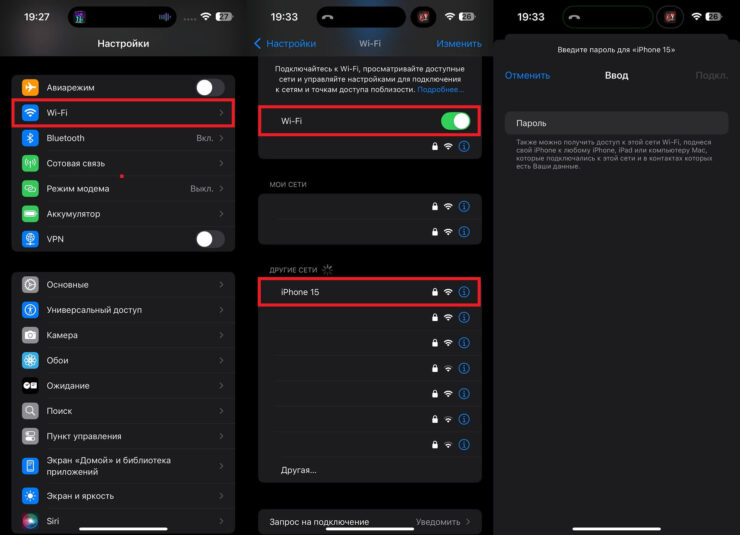
Task: Tap the Siri icon
Action: tap(30, 521)
